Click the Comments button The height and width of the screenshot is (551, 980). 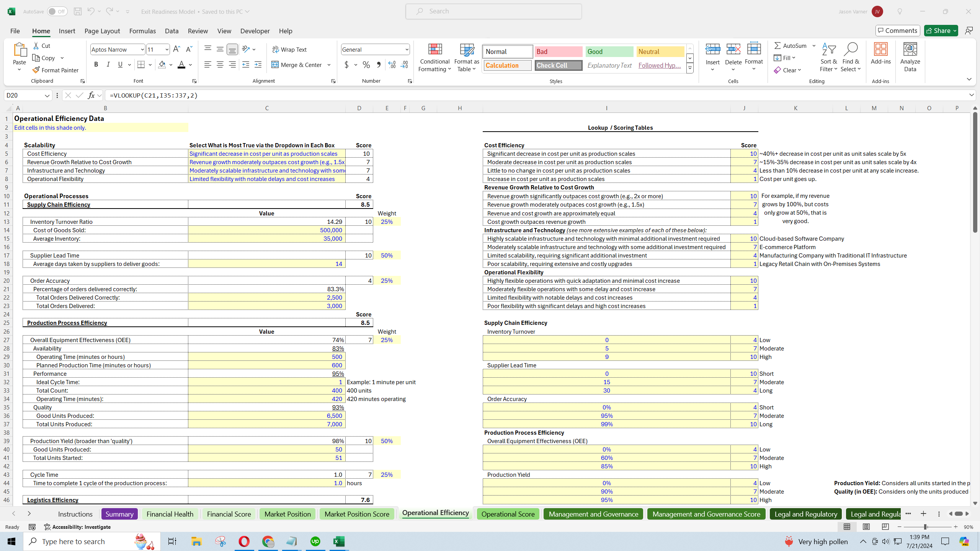898,31
